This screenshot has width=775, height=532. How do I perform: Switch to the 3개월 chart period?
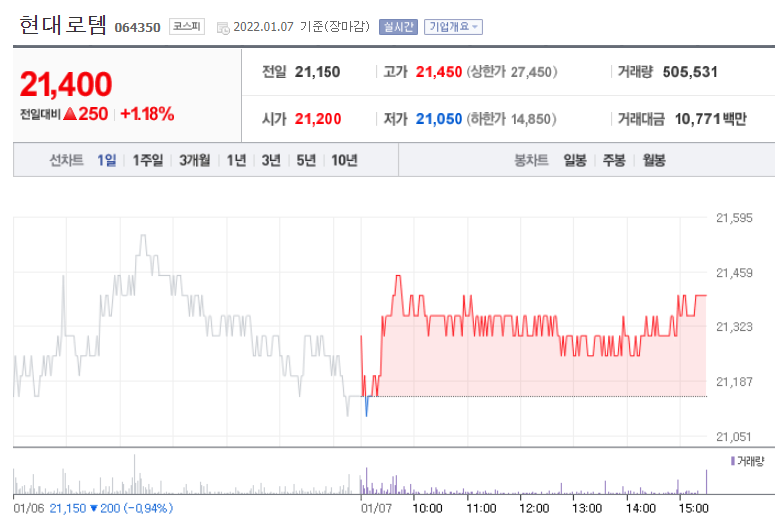point(195,160)
